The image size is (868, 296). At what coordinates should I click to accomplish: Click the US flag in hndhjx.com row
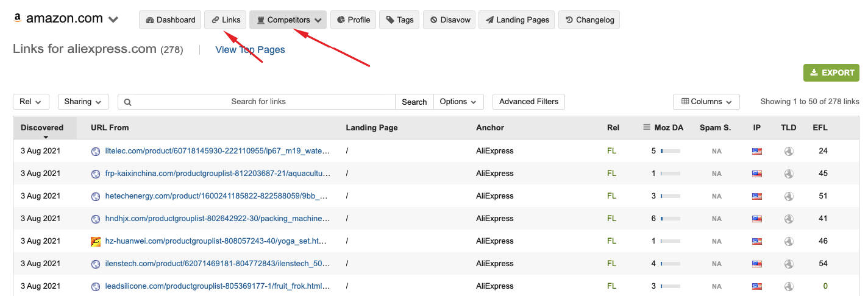click(x=757, y=219)
